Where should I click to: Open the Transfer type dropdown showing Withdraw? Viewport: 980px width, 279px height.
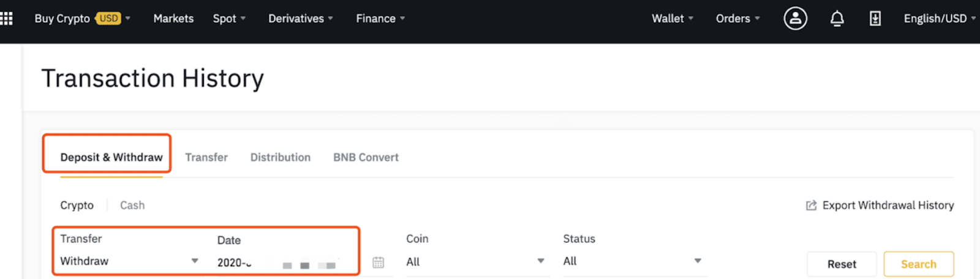(129, 261)
